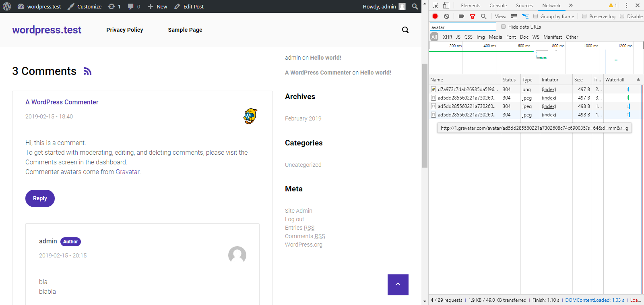Click the red record network log button
The image size is (644, 305).
click(x=435, y=16)
